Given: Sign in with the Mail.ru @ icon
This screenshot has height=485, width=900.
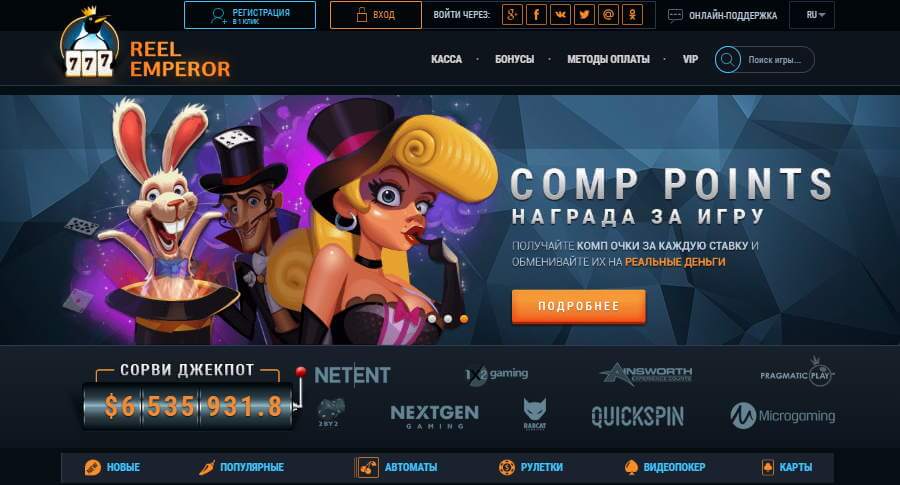Looking at the screenshot, I should (x=608, y=15).
